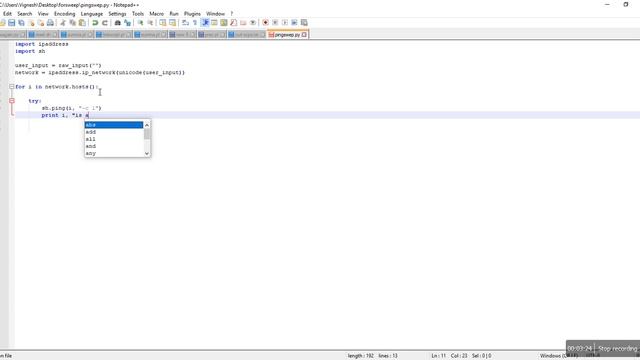Choose 'and' in autocomplete list

[114, 146]
